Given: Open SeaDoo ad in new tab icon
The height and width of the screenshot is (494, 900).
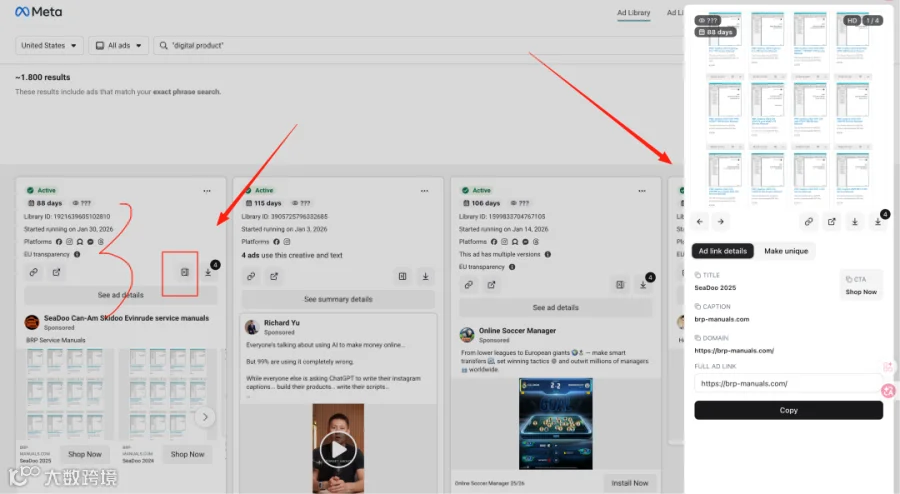Looking at the screenshot, I should 56,272.
